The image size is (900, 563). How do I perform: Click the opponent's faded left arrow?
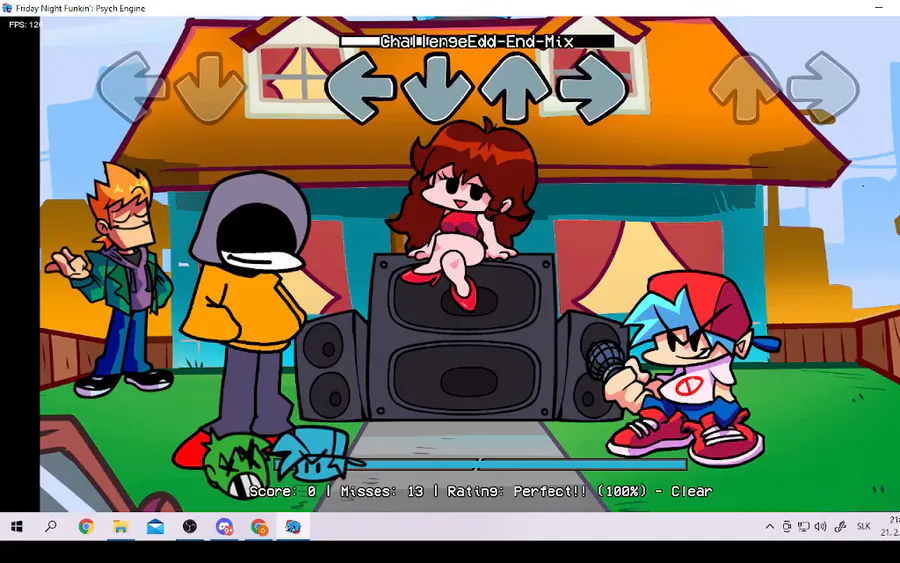pyautogui.click(x=131, y=87)
